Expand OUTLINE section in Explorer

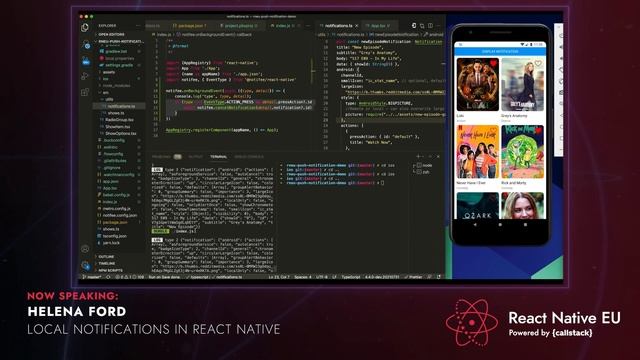[x=105, y=257]
